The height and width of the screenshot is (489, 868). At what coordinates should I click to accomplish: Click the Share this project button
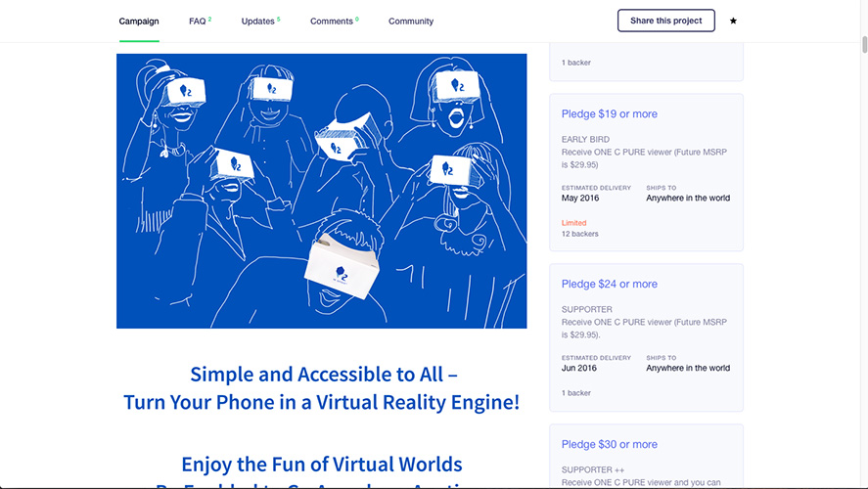click(666, 21)
